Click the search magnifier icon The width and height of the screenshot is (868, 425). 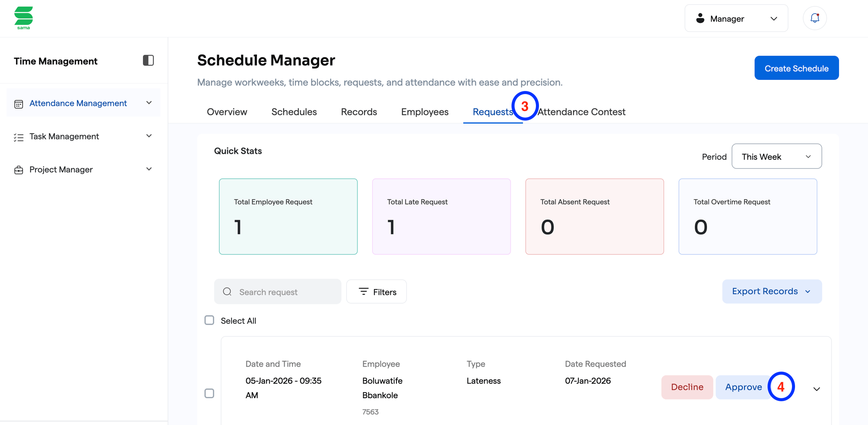click(227, 292)
